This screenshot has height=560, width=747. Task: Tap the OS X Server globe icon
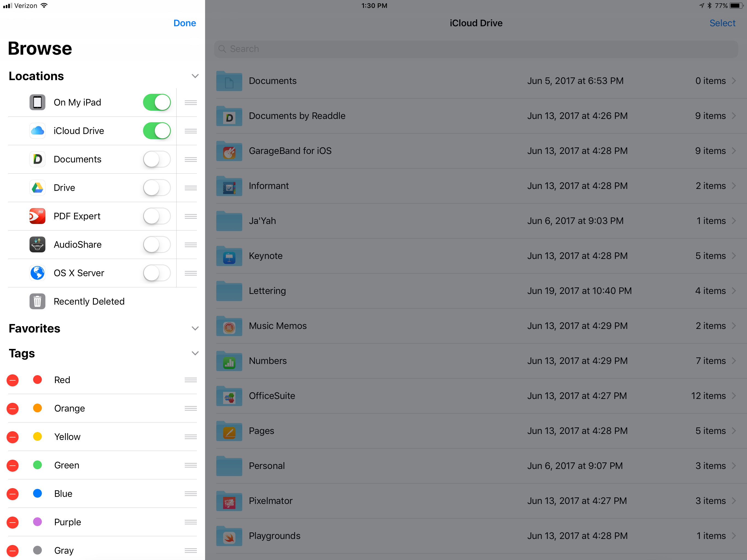37,273
